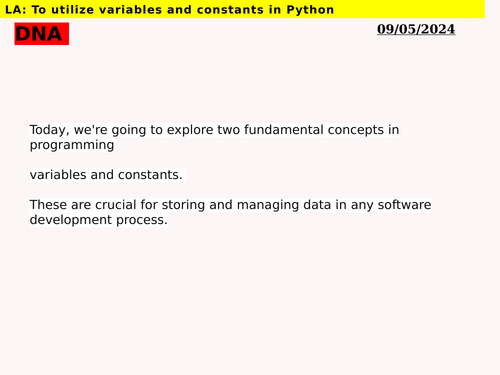Click the empty slide area below the text
Screen dimensions: 500x375
click(x=250, y=300)
